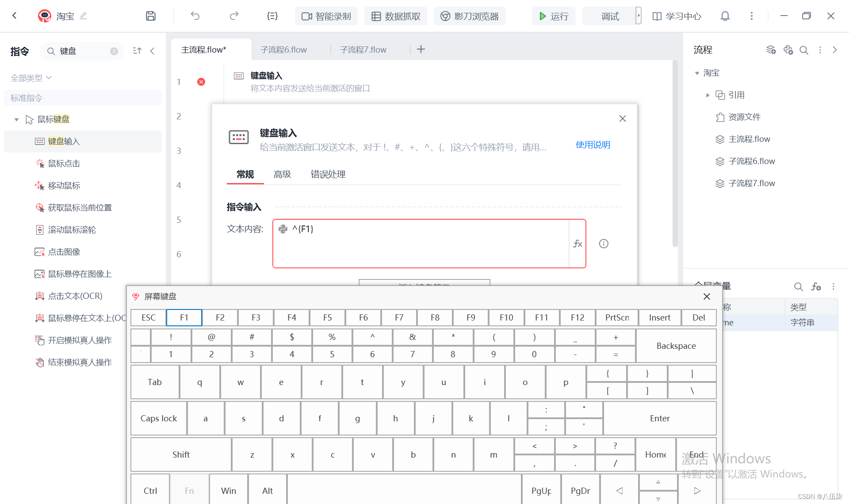This screenshot has height=504, width=849.
Task: Open the 全部类型 dropdown filter
Action: point(31,78)
